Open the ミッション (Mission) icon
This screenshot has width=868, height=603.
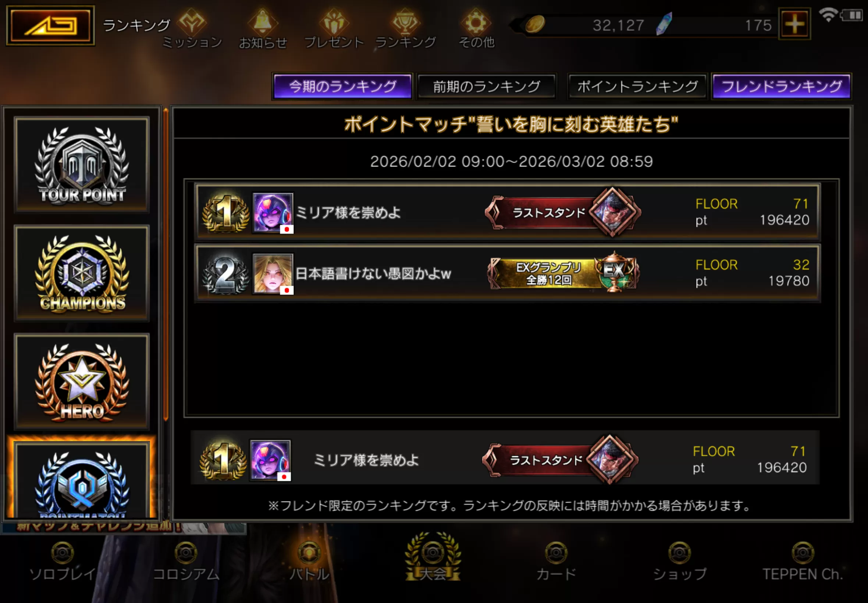[x=192, y=29]
